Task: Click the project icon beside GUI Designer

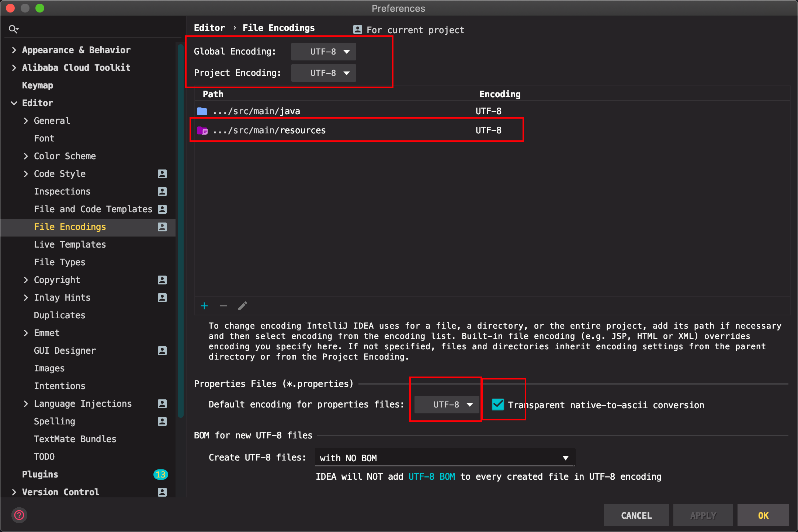Action: (x=162, y=351)
